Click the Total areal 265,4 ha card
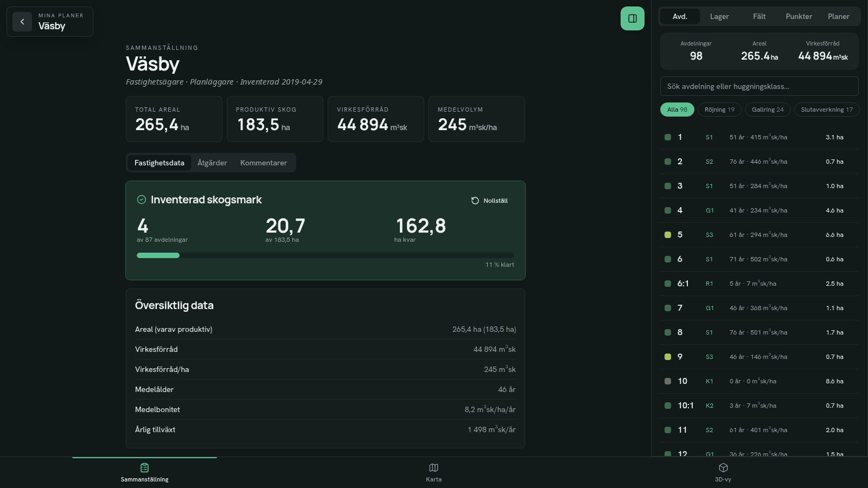Viewport: 868px width, 488px height. 174,119
